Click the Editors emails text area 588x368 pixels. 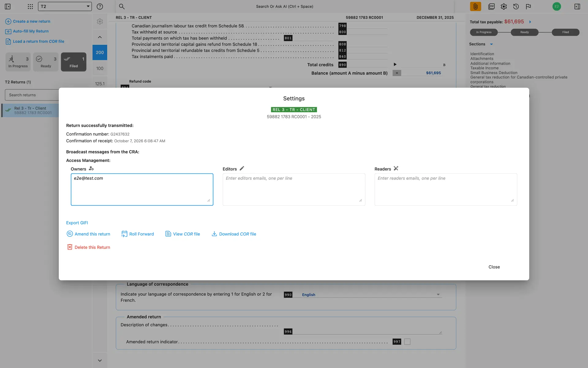[294, 190]
